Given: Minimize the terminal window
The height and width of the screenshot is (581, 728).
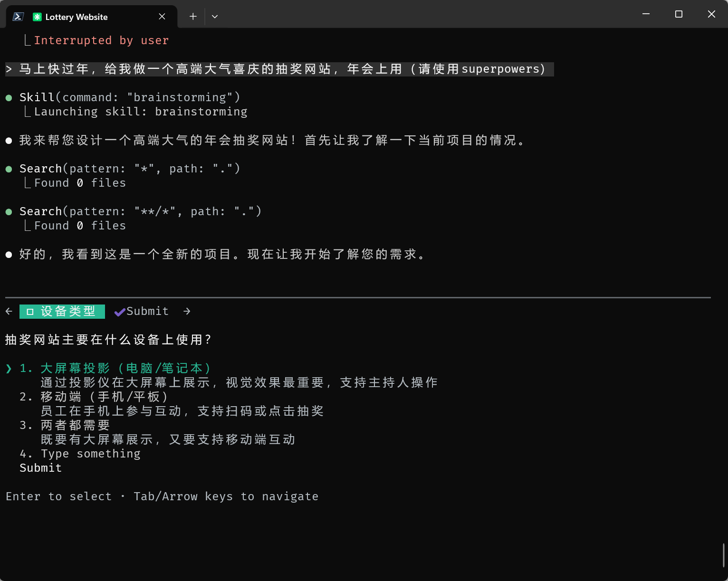Looking at the screenshot, I should (x=646, y=14).
